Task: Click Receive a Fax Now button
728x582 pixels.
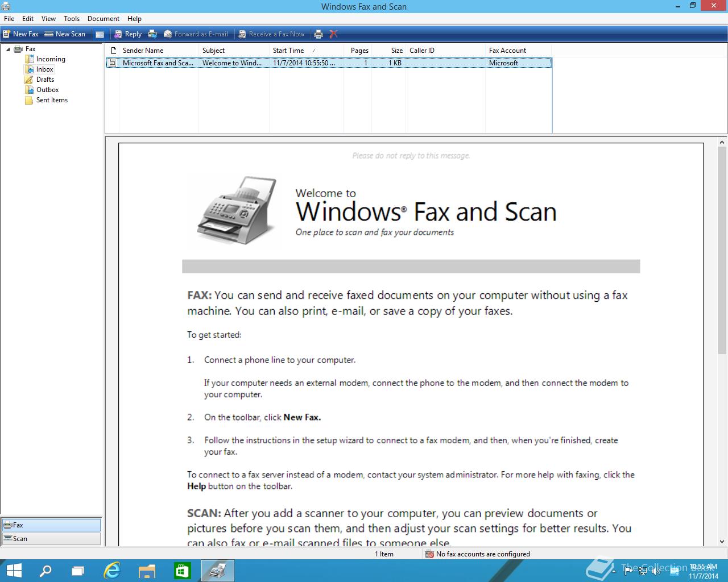Action: pyautogui.click(x=271, y=34)
